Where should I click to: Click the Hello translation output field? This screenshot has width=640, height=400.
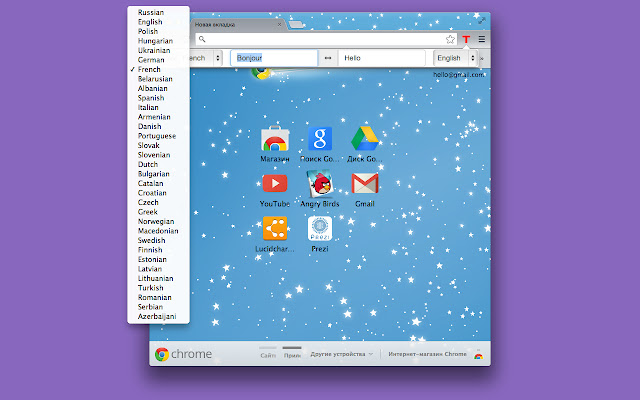(382, 58)
